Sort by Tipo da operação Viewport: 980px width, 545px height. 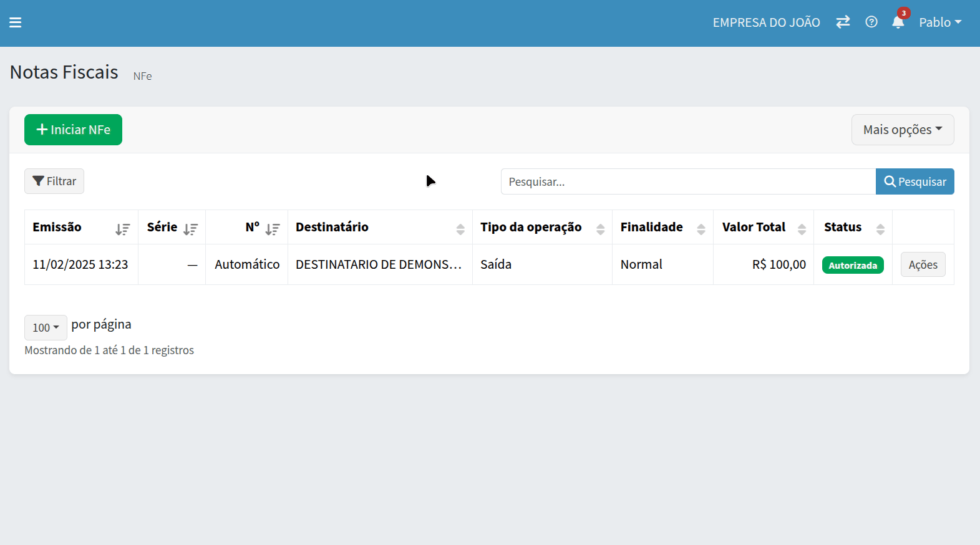pos(600,229)
